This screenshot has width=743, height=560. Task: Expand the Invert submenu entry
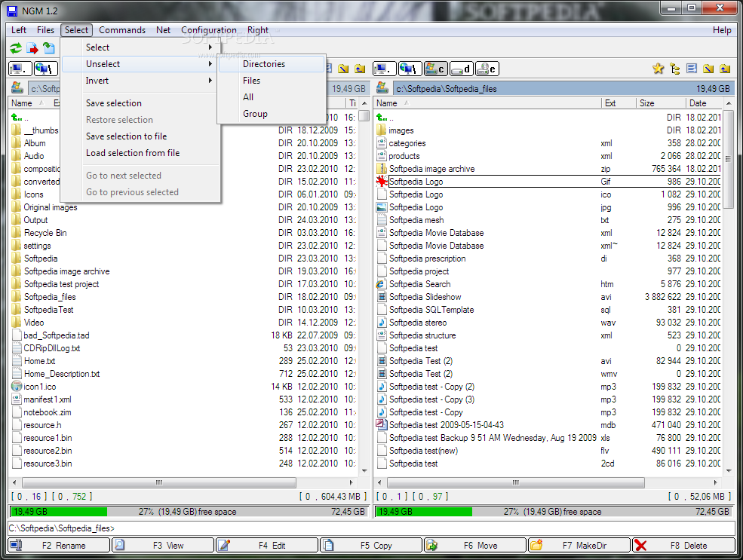(140, 81)
